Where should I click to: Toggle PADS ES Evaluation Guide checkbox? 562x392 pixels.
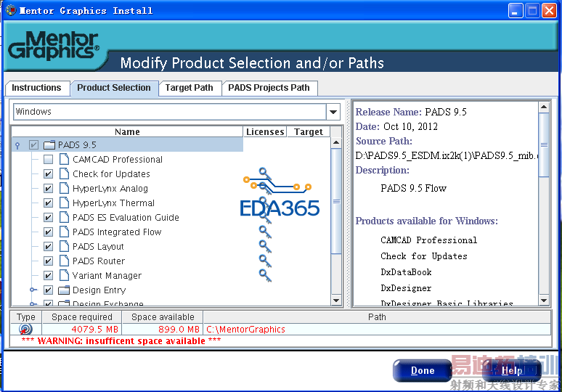click(x=48, y=217)
